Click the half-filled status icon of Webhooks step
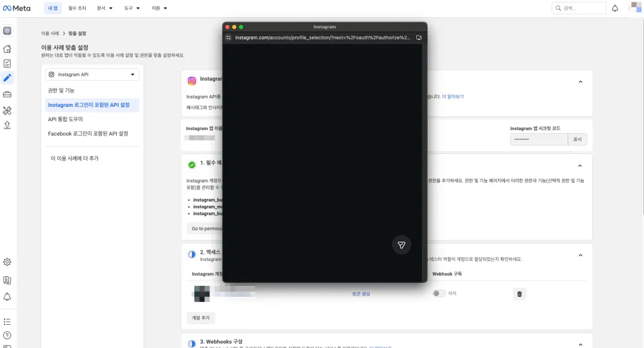The image size is (644, 348). pyautogui.click(x=192, y=343)
